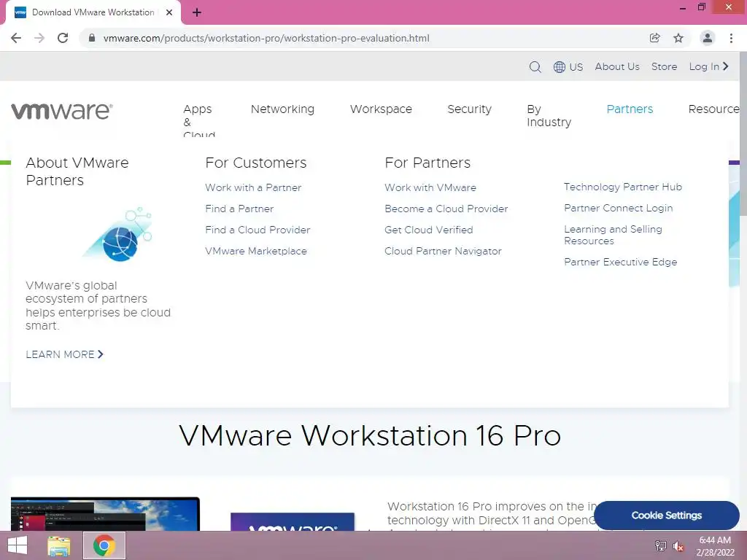Change region using the globe US selector

pyautogui.click(x=568, y=66)
